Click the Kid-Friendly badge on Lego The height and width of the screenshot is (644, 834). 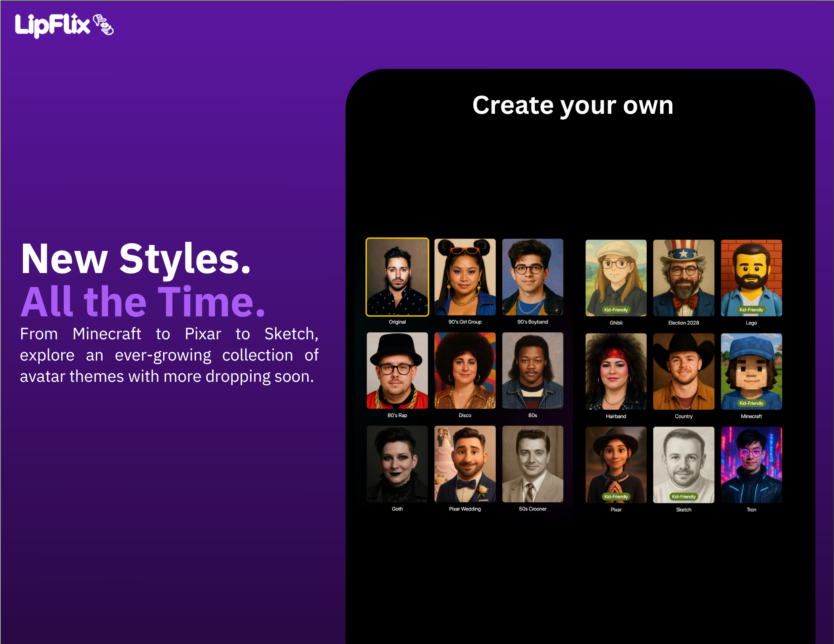tap(751, 310)
